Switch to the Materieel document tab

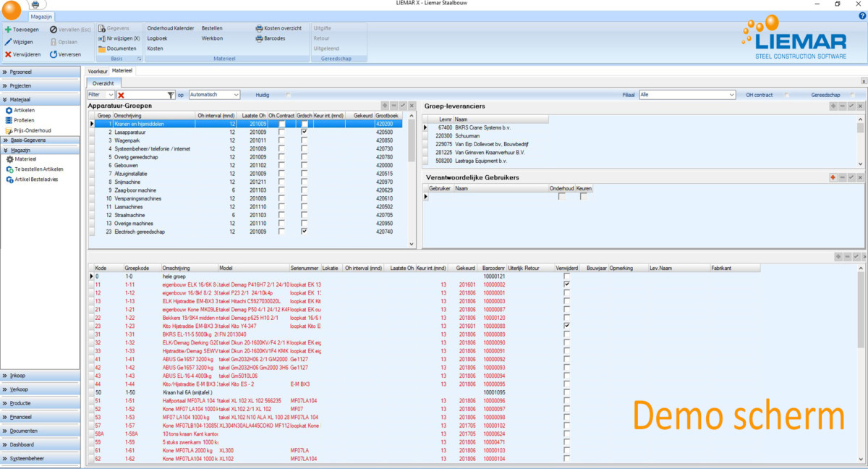click(x=122, y=71)
